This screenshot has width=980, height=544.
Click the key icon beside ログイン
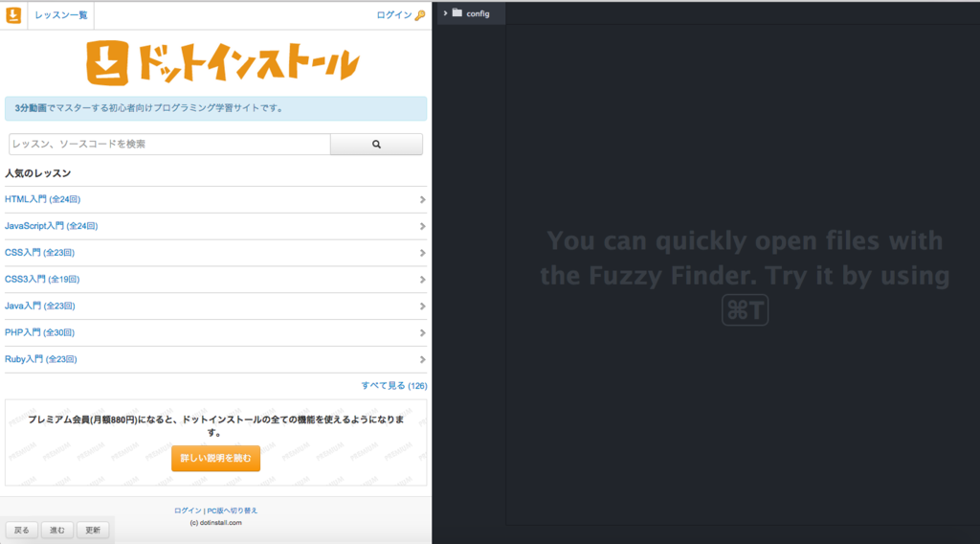tap(420, 15)
